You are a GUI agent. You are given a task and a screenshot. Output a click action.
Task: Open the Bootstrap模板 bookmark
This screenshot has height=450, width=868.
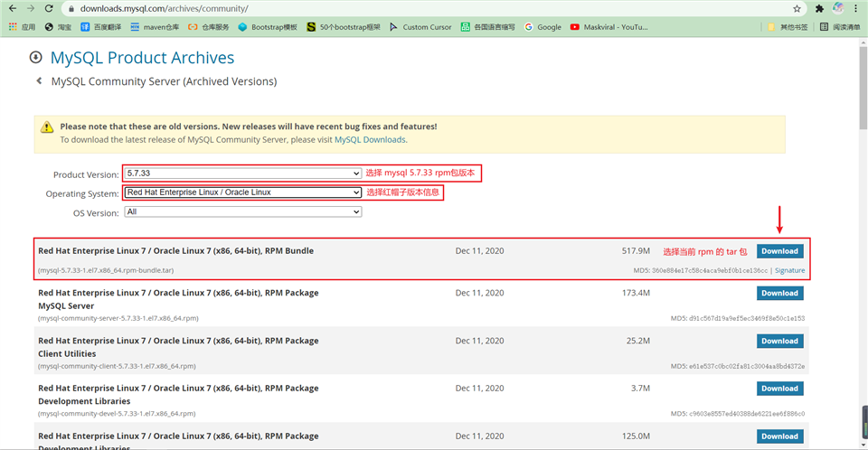point(268,27)
